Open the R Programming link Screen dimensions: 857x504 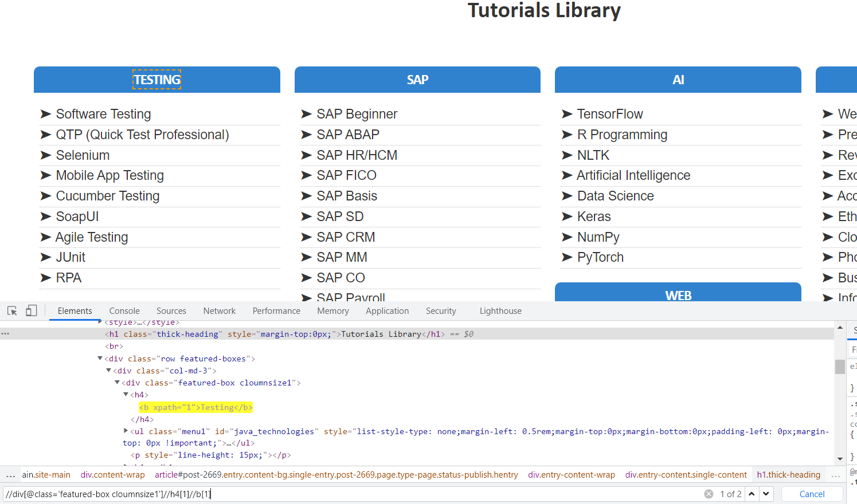tap(622, 135)
